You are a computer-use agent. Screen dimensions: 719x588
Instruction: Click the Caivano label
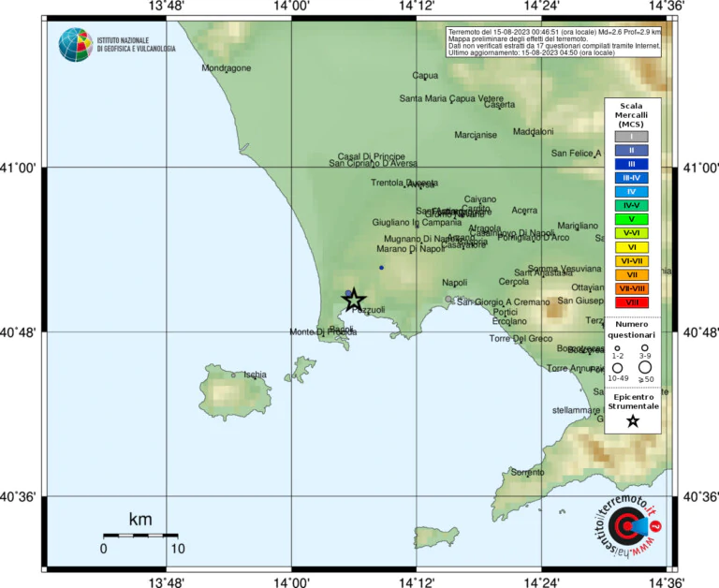(x=480, y=199)
